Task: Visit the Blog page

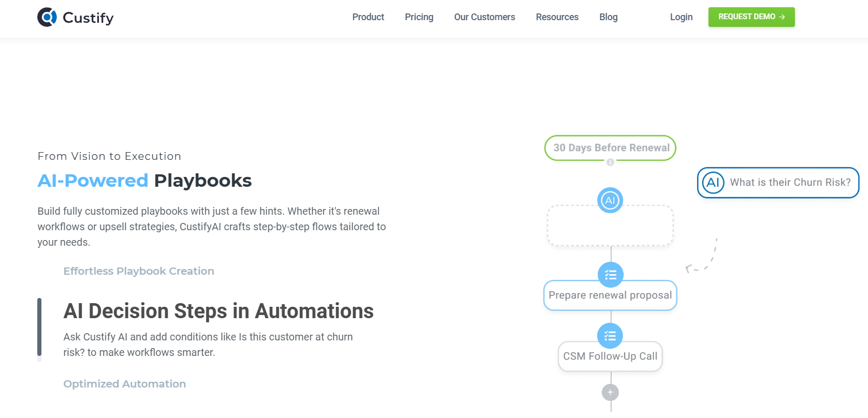Action: pos(609,17)
